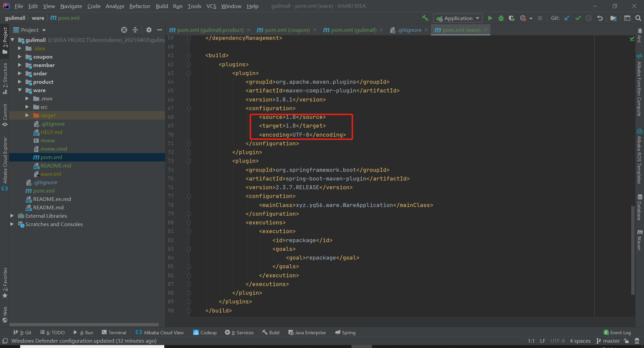Start debugging with the bug icon
This screenshot has width=644, height=348.
point(501,18)
